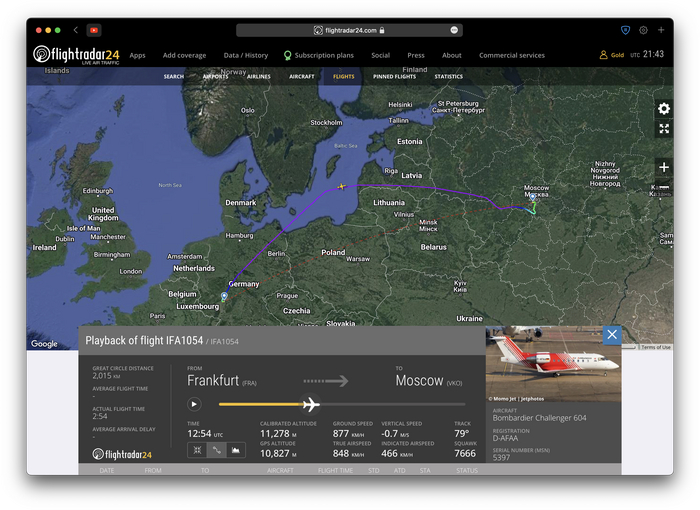
Task: Click the Playback of flight IFA1054 title
Action: point(144,341)
